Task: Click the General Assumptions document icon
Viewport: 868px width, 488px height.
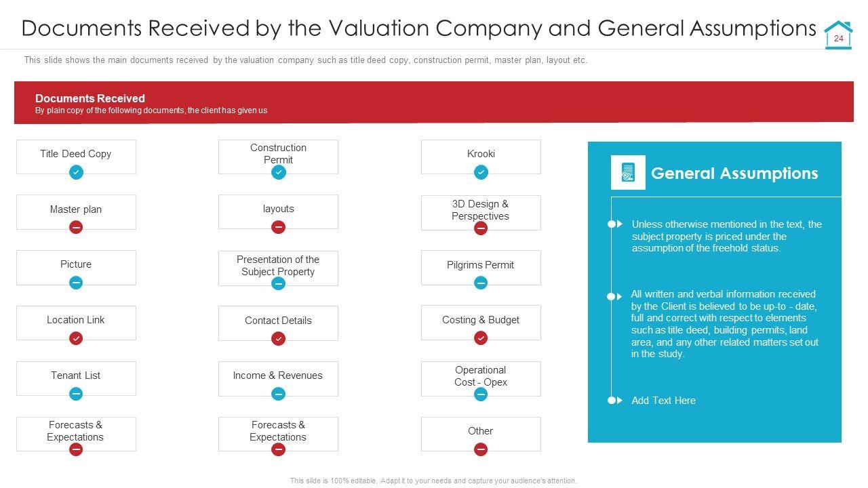Action: pyautogui.click(x=627, y=173)
